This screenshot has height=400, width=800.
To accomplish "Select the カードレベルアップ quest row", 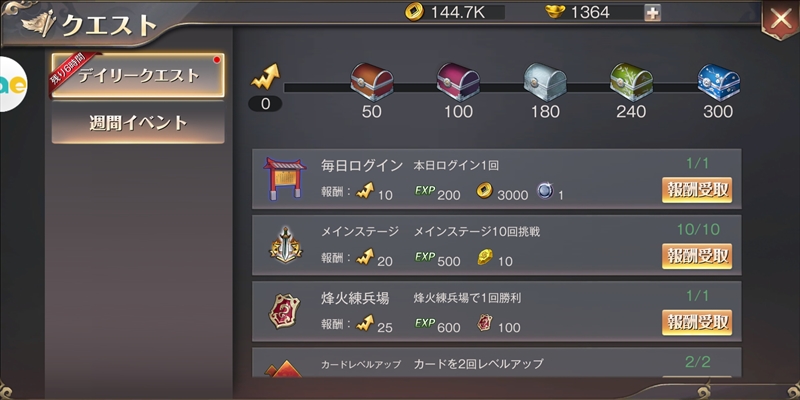I will (497, 363).
